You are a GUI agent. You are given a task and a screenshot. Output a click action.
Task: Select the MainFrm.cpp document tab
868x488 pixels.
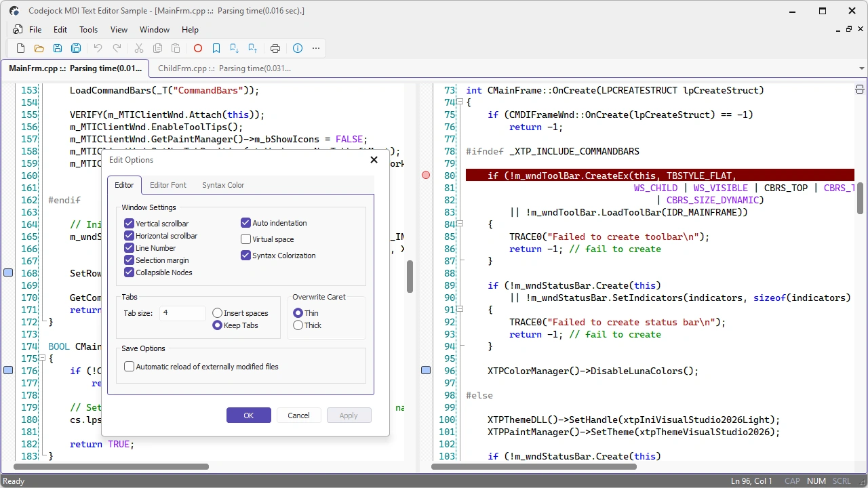coord(75,68)
